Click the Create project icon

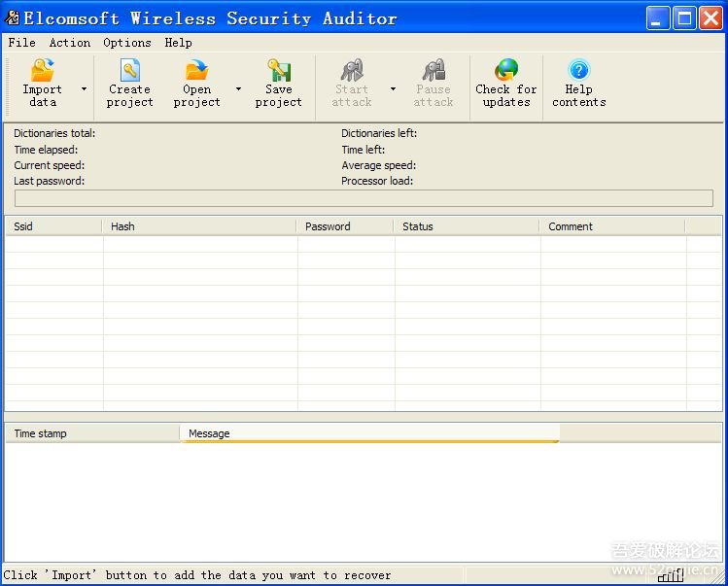(130, 70)
